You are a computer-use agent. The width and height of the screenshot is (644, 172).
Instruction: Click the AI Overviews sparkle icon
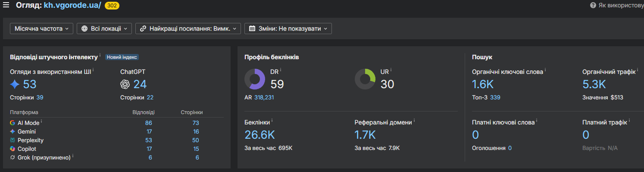coord(15,84)
